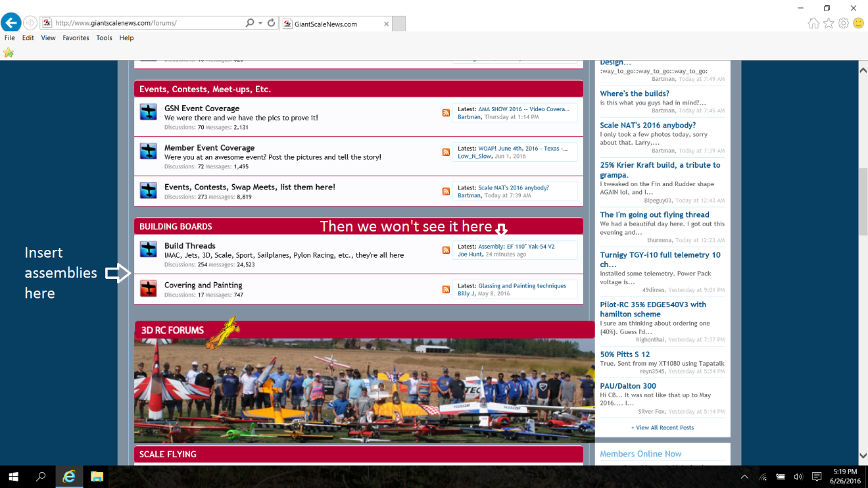868x488 pixels.
Task: Show hidden tray icons chevron
Action: point(744,477)
